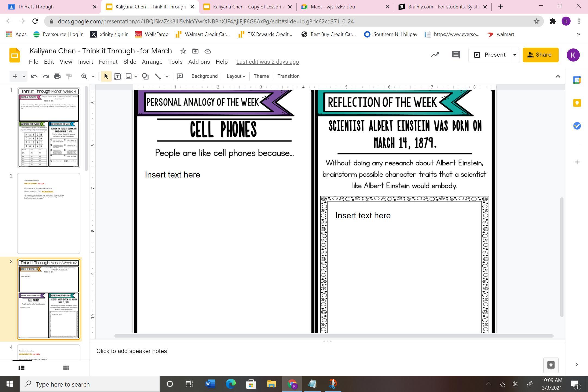
Task: Click the horizontal scrollbar under the slide
Action: (333, 336)
